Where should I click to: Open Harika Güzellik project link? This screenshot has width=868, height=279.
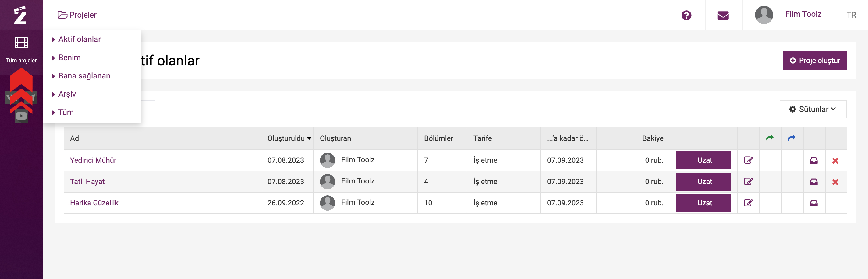[94, 203]
